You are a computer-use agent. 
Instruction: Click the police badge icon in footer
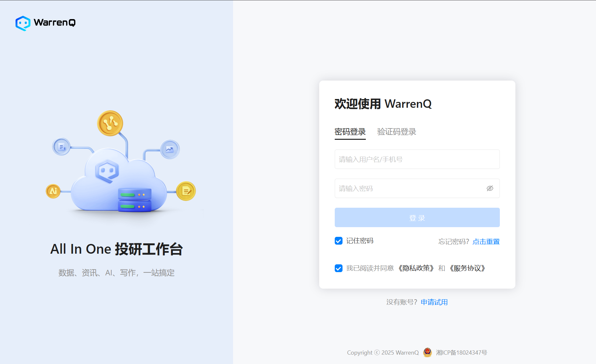[x=427, y=352]
